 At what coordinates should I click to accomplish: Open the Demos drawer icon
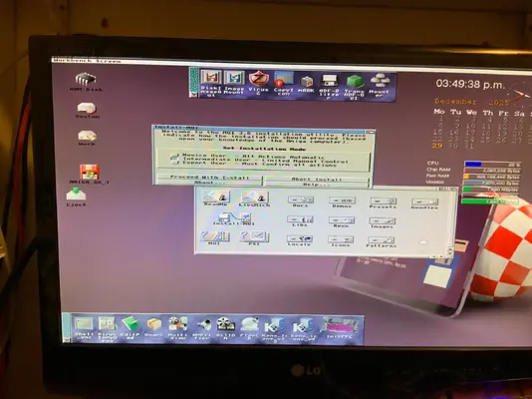point(342,202)
